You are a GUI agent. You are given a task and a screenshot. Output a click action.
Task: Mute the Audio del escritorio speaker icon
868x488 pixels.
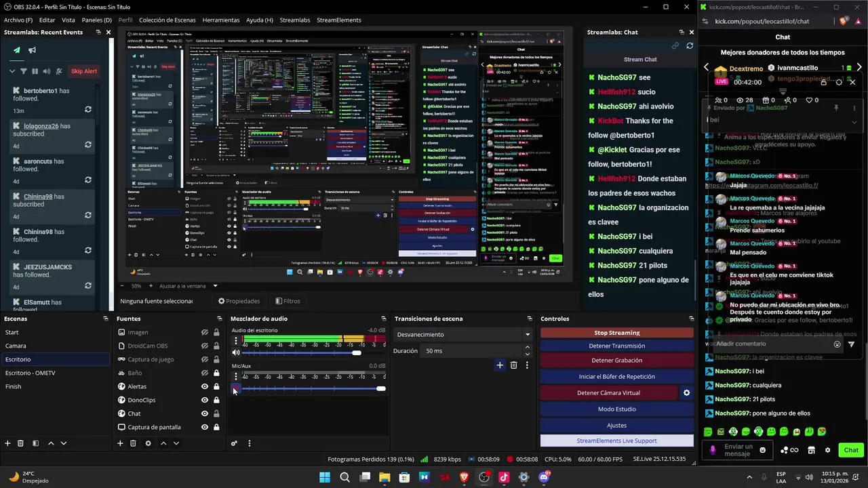236,352
